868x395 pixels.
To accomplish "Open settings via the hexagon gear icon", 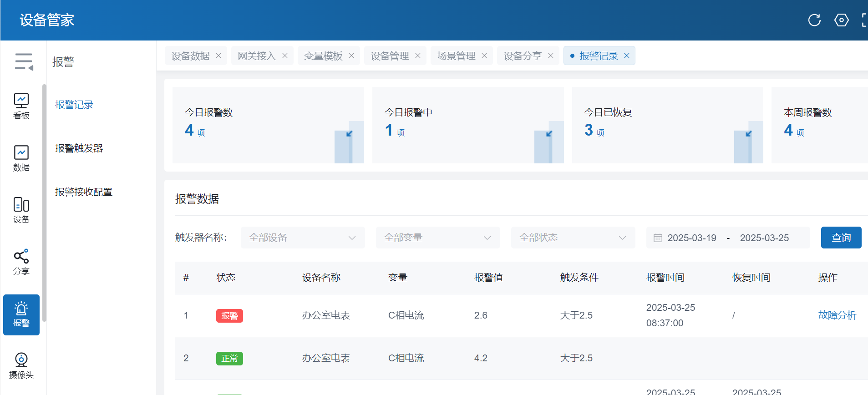I will pyautogui.click(x=841, y=20).
